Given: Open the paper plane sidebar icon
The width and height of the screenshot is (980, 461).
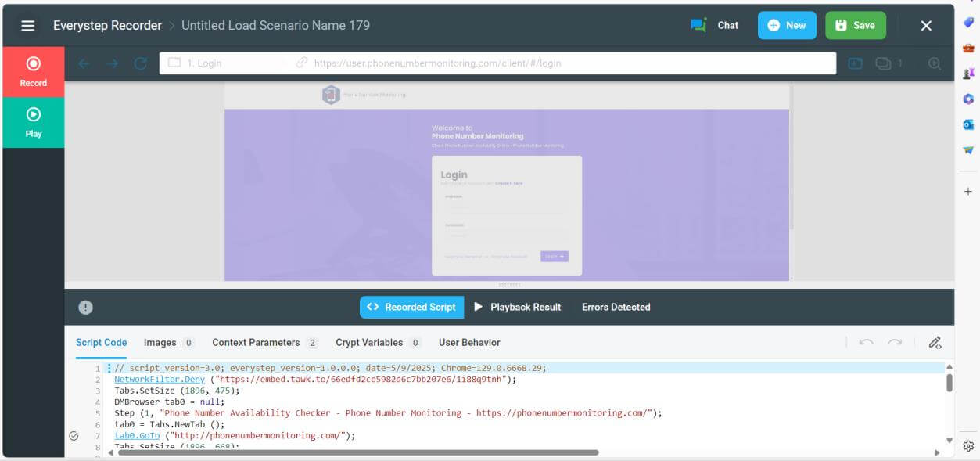Looking at the screenshot, I should click(968, 149).
